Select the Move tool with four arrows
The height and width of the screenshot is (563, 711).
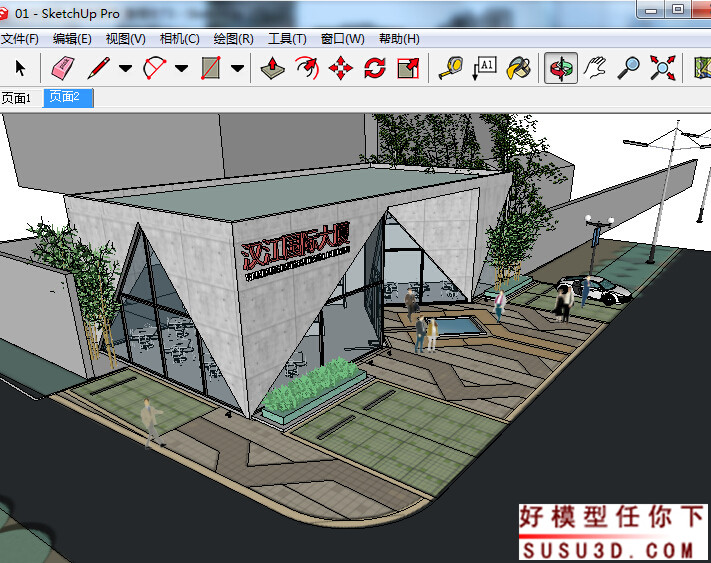[341, 68]
